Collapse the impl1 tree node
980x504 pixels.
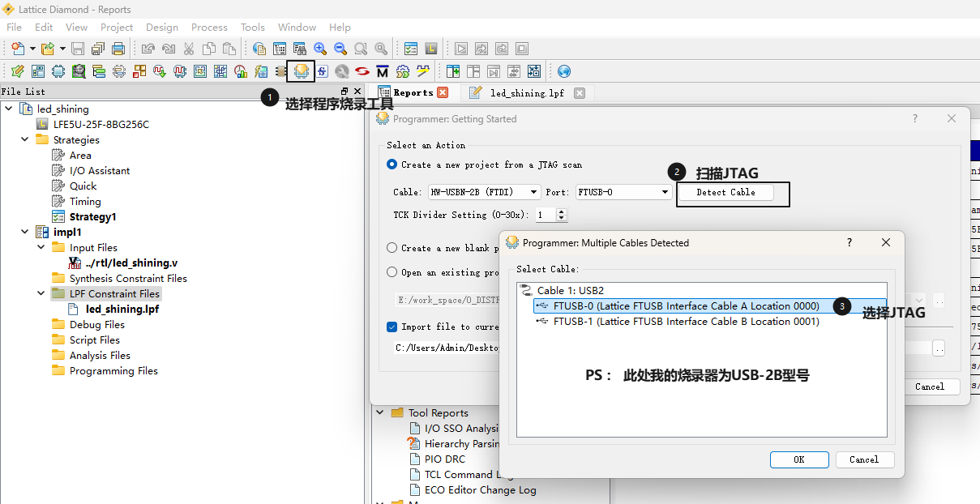click(x=24, y=232)
